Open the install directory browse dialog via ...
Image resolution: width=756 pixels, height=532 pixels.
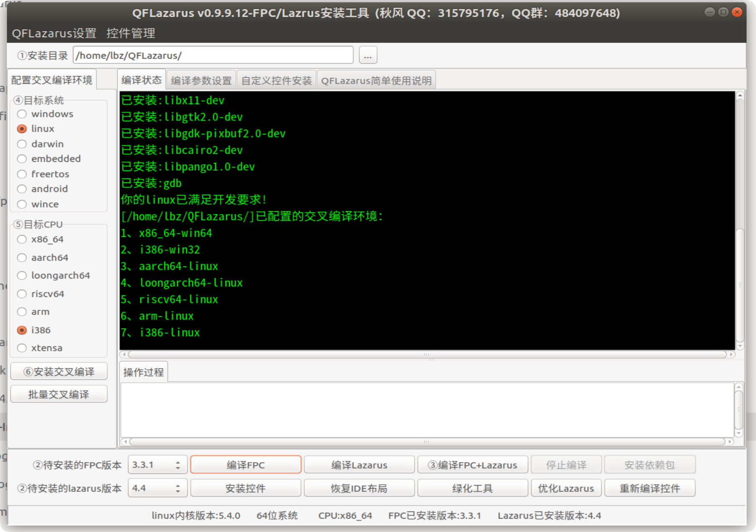(368, 55)
